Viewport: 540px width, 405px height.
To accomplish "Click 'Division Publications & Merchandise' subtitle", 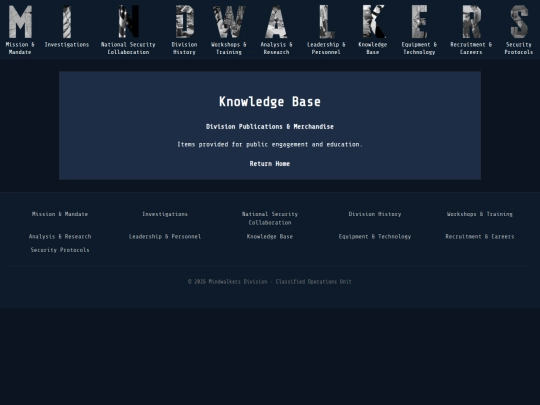I will click(x=270, y=127).
